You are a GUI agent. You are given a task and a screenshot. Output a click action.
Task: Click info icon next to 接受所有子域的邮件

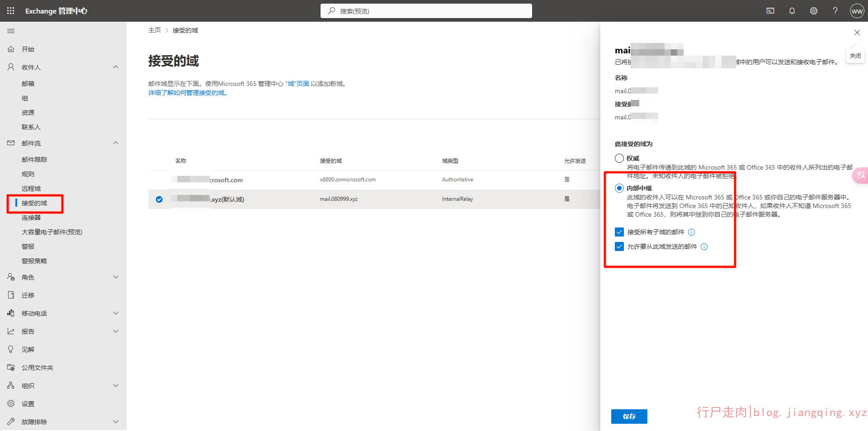(691, 232)
